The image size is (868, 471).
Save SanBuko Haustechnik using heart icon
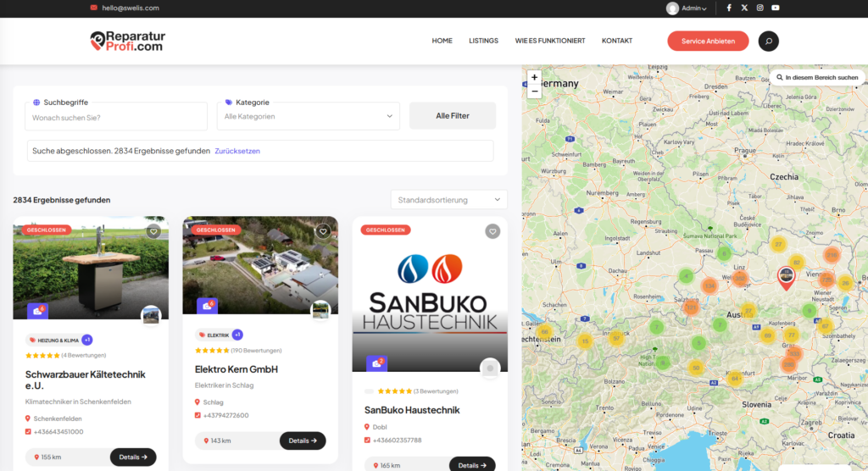(x=492, y=231)
